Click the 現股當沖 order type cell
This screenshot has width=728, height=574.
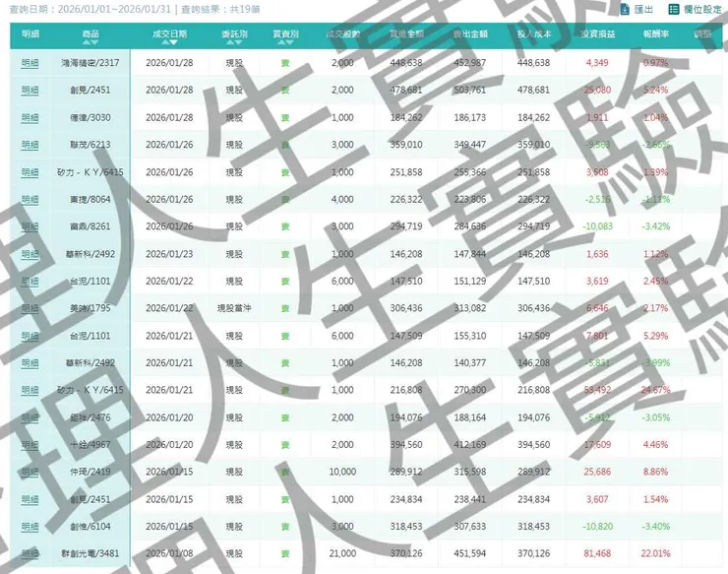tap(234, 308)
